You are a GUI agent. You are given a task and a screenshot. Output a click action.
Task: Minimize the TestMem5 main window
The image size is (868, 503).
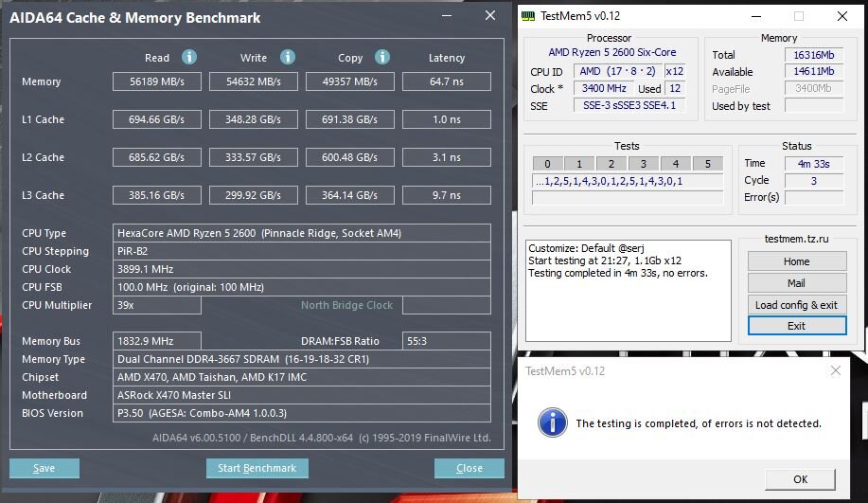(x=755, y=16)
